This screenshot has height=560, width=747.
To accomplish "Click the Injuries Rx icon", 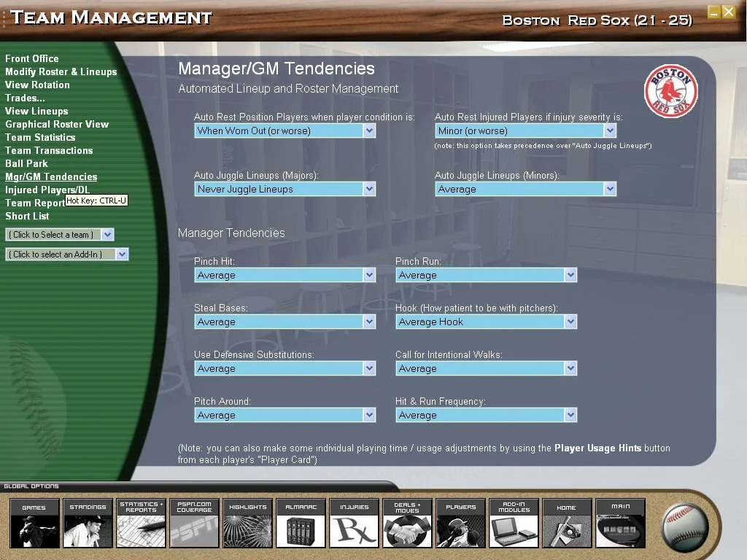I will click(x=354, y=524).
